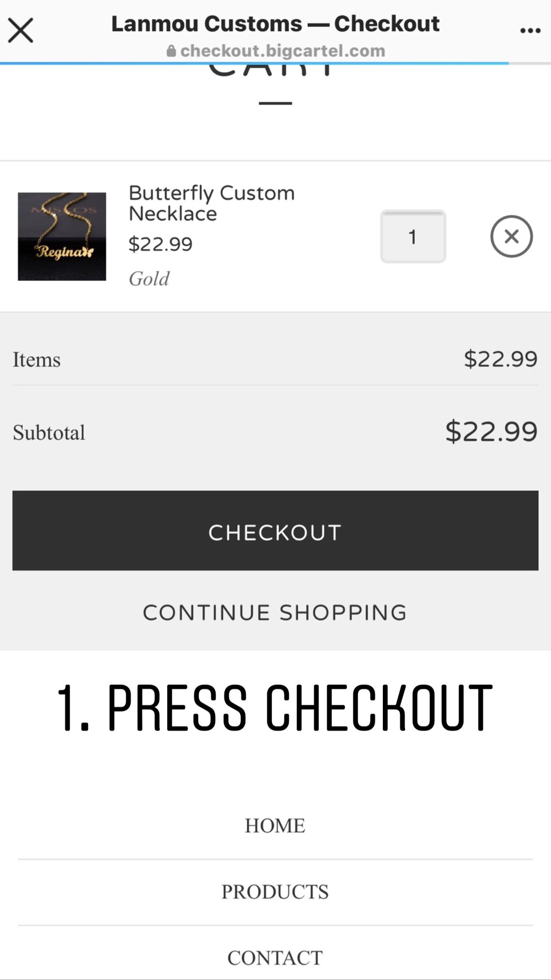Tap the padlock icon beside the URL
This screenshot has width=551, height=980.
coord(171,51)
